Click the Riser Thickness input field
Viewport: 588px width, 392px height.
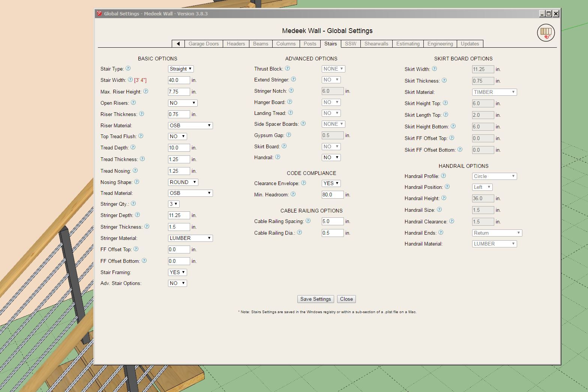pyautogui.click(x=179, y=114)
